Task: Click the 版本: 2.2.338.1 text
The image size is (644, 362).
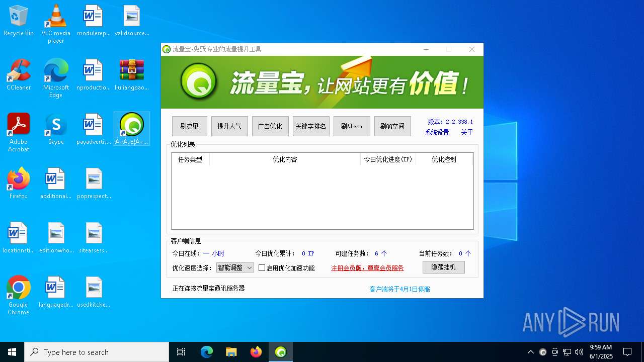Action: (x=450, y=122)
